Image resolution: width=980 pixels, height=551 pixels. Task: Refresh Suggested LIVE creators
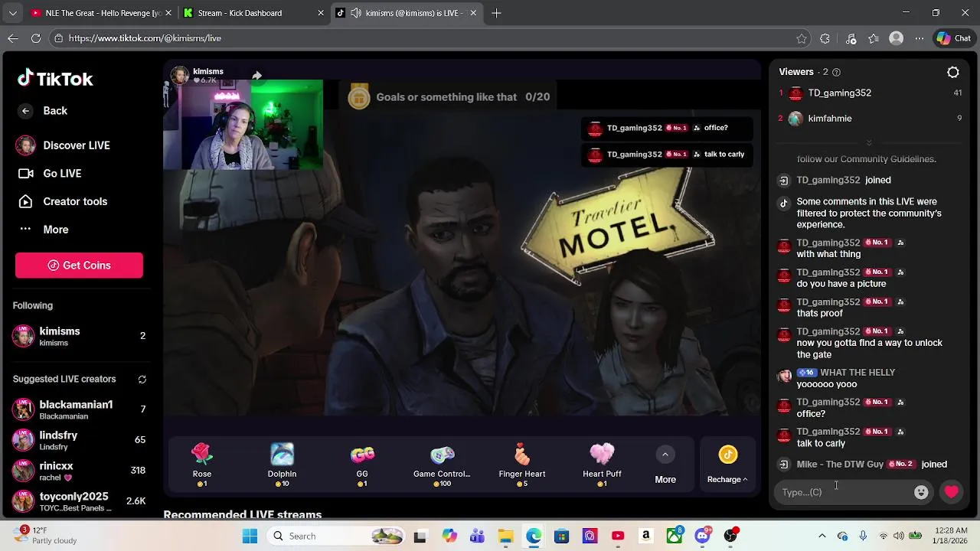pos(142,380)
